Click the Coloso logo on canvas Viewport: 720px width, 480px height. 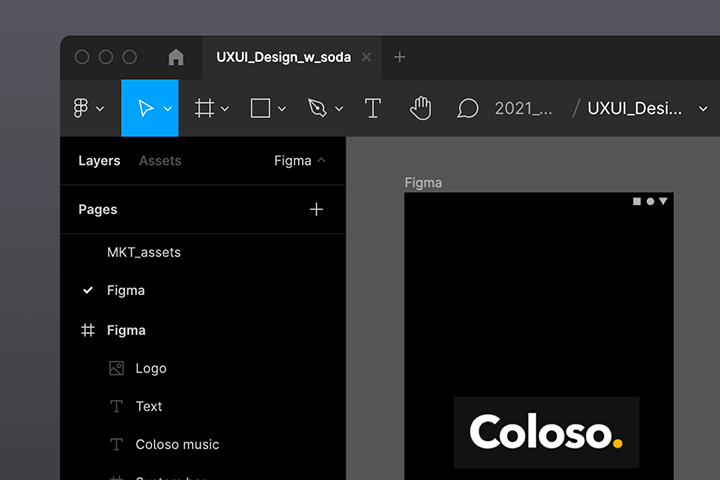[546, 432]
